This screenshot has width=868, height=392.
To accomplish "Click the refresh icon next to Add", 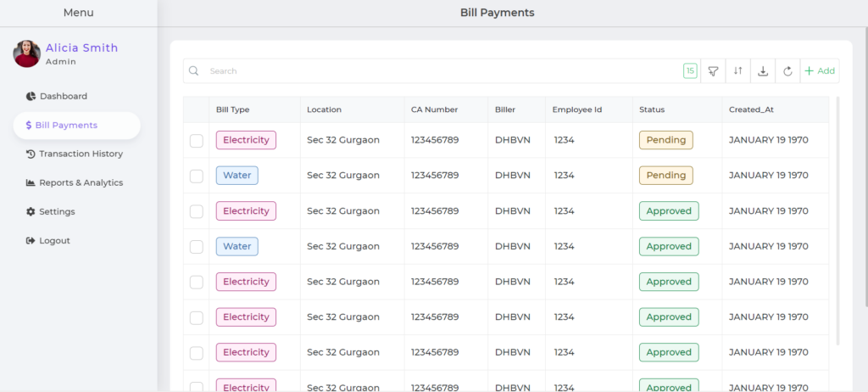I will (787, 71).
